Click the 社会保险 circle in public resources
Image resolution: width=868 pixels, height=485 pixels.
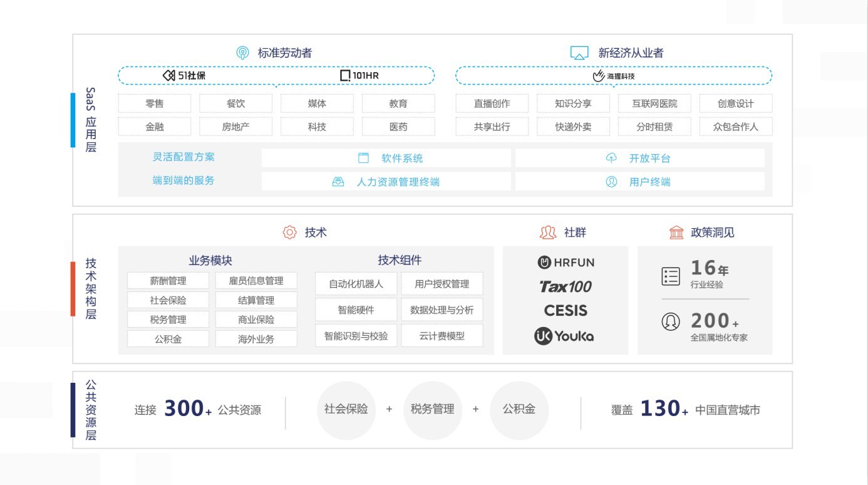click(x=346, y=410)
